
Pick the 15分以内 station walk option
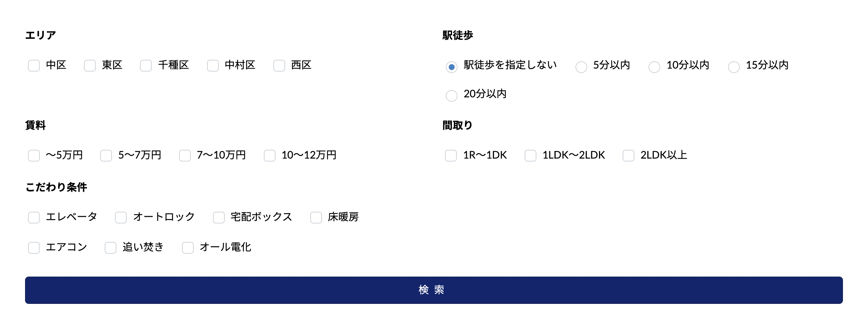(x=734, y=67)
